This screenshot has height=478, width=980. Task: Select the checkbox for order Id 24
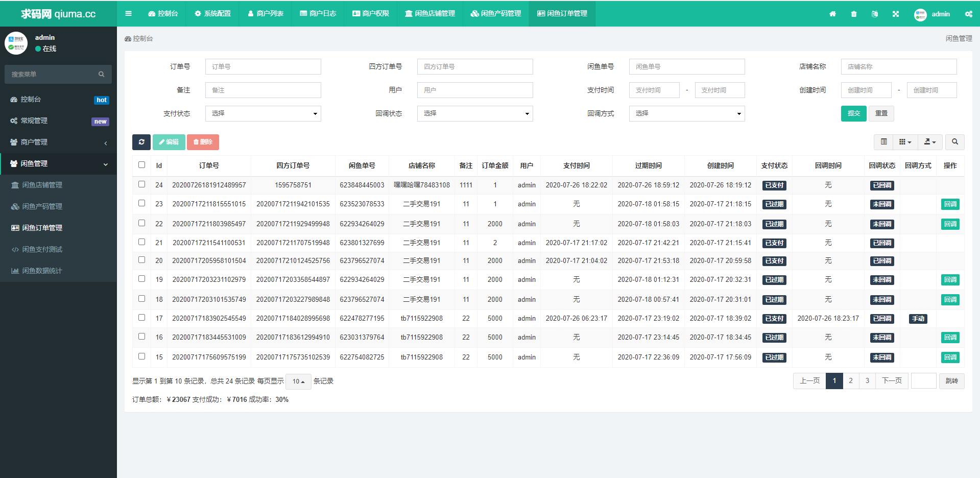tap(141, 184)
